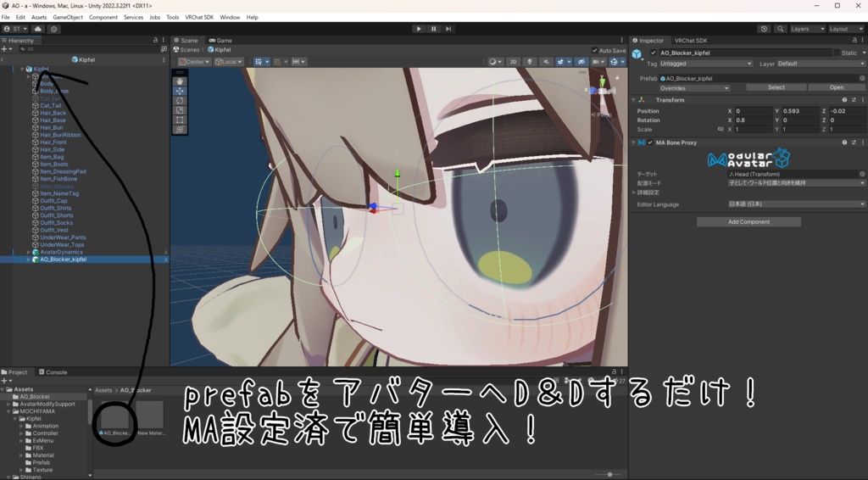The height and width of the screenshot is (480, 868).
Task: Open the GameObject menu
Action: click(x=68, y=17)
